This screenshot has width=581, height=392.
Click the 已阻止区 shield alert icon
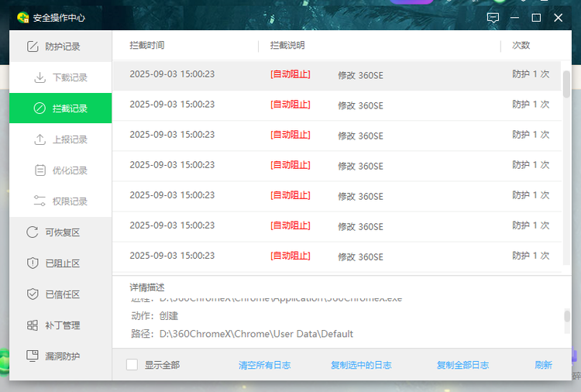pos(33,263)
